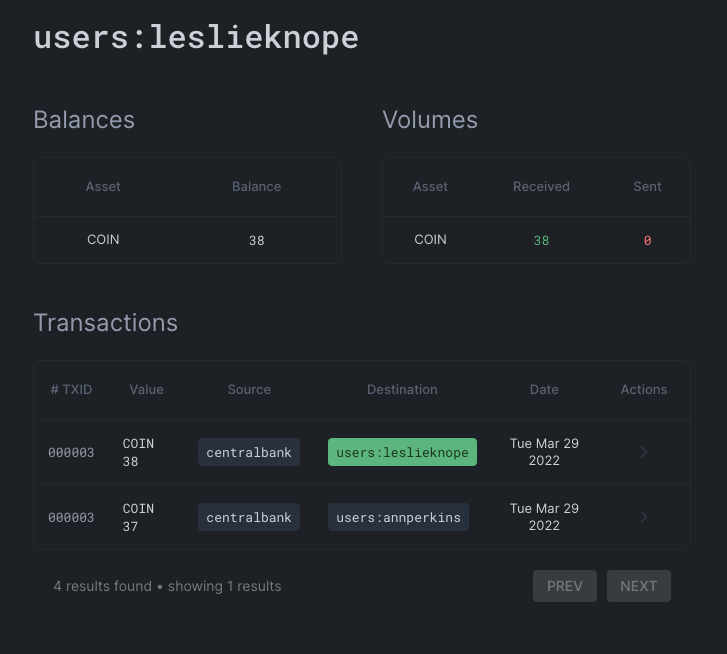Click the Sent column header in Volumes

tap(647, 186)
